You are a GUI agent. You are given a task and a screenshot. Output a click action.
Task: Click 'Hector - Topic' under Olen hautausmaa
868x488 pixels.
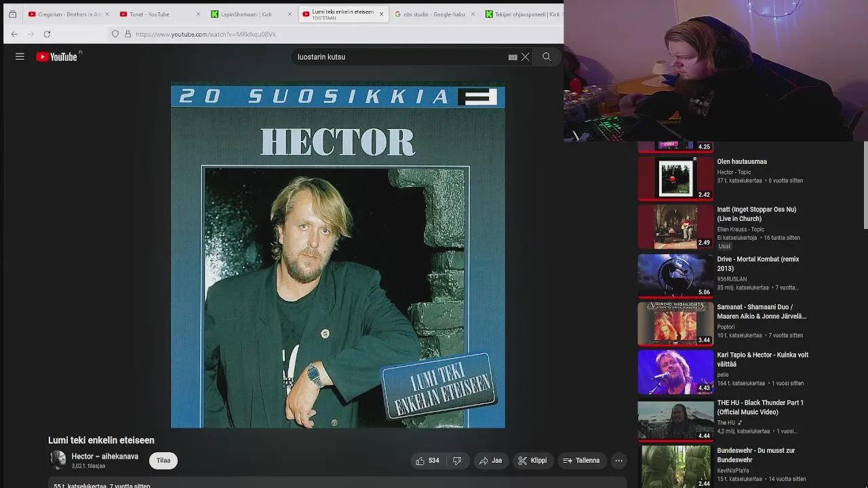734,173
